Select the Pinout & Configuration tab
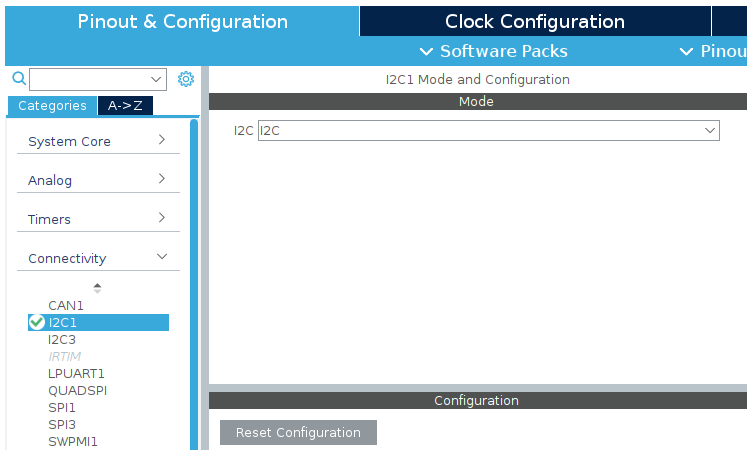 coord(182,21)
